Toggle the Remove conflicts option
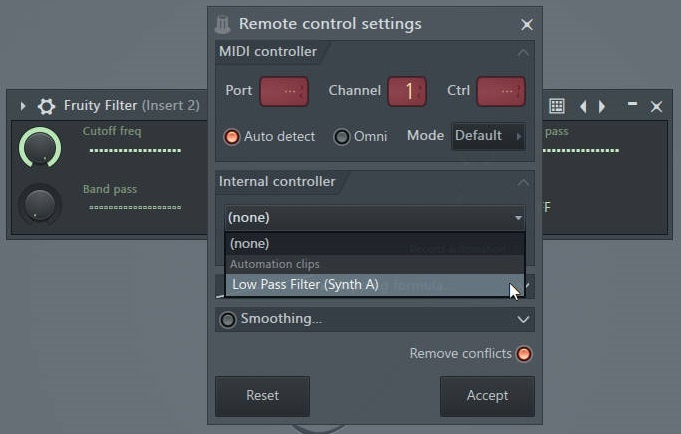The height and width of the screenshot is (434, 681). [x=524, y=354]
